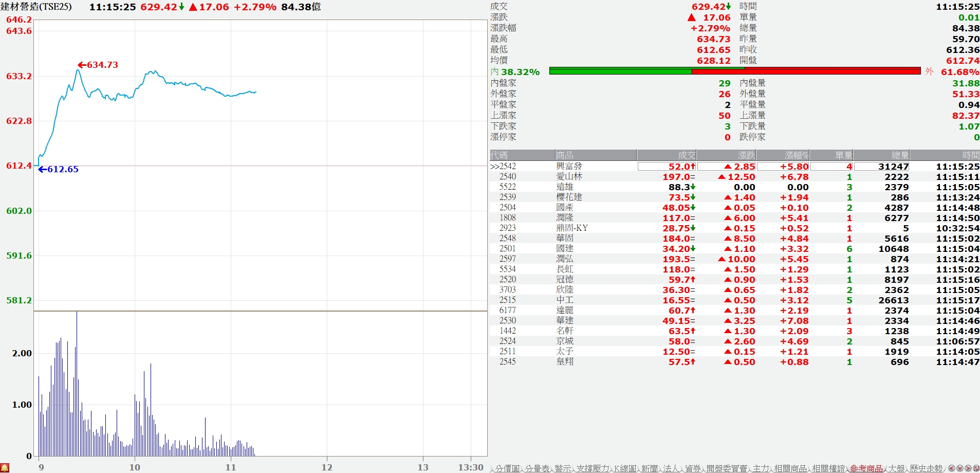Screen dimensions: 980x473
Task: Open the 分價圖 tab
Action: tap(507, 468)
